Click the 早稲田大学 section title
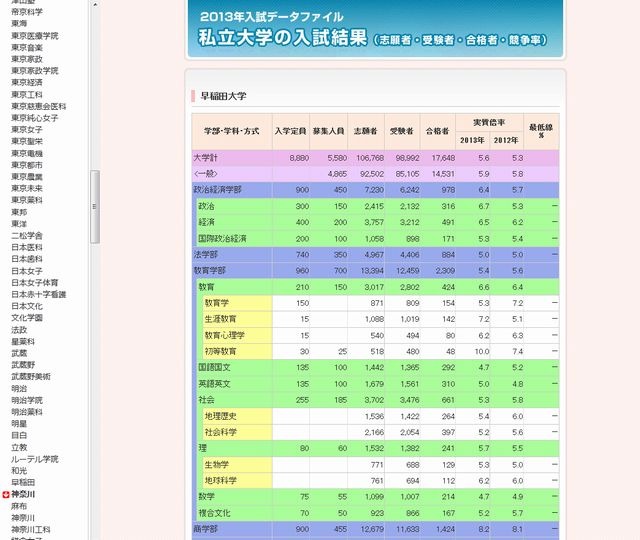The width and height of the screenshot is (640, 540). pyautogui.click(x=223, y=96)
